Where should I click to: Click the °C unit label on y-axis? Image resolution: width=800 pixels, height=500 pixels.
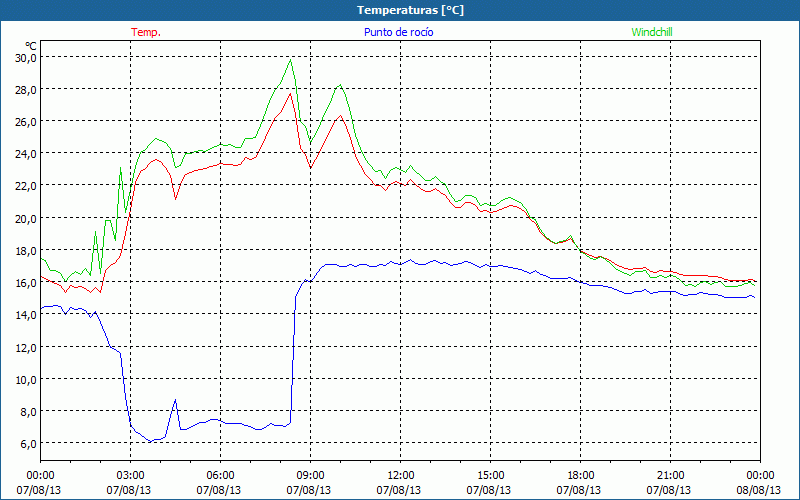31,46
